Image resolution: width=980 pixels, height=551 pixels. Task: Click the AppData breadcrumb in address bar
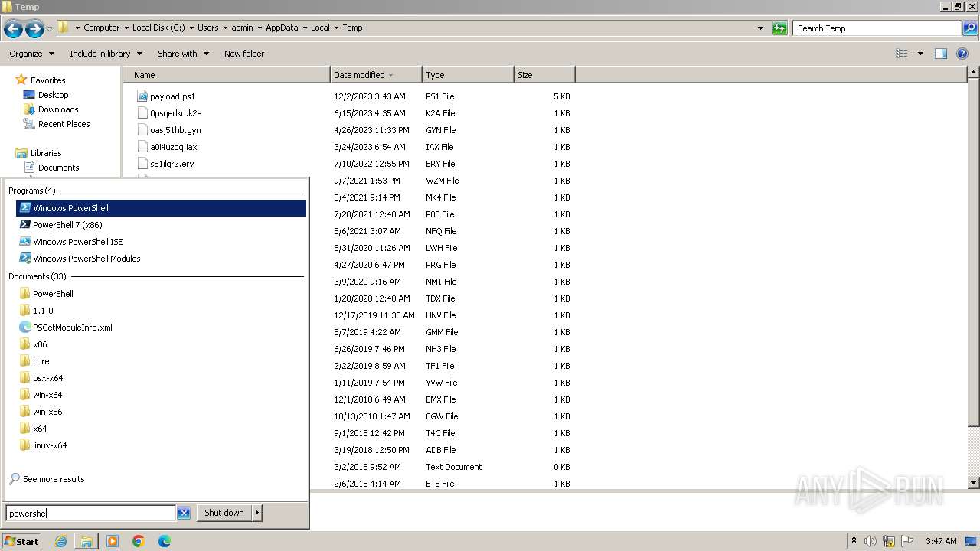[282, 28]
